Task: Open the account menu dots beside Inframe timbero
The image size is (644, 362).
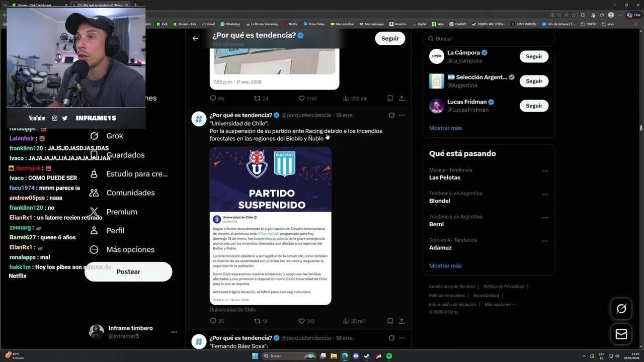Action: coord(174,332)
